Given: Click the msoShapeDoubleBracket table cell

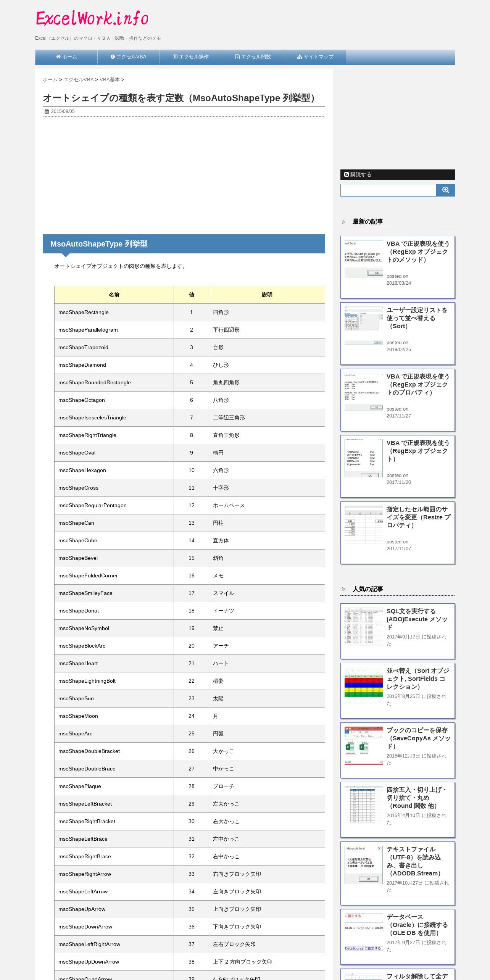Looking at the screenshot, I should pyautogui.click(x=114, y=751).
